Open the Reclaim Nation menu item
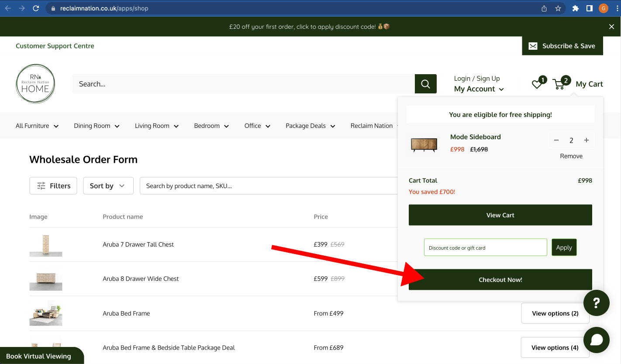This screenshot has width=621, height=364. pyautogui.click(x=372, y=126)
